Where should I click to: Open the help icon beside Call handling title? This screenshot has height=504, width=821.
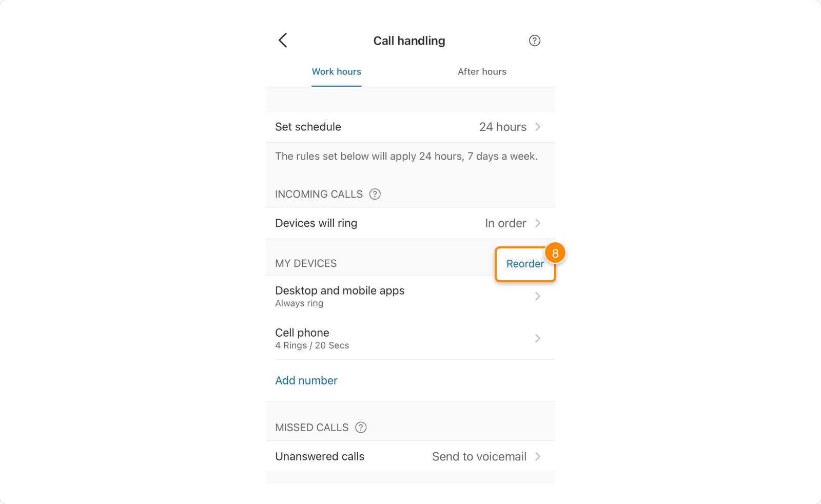[x=534, y=41]
